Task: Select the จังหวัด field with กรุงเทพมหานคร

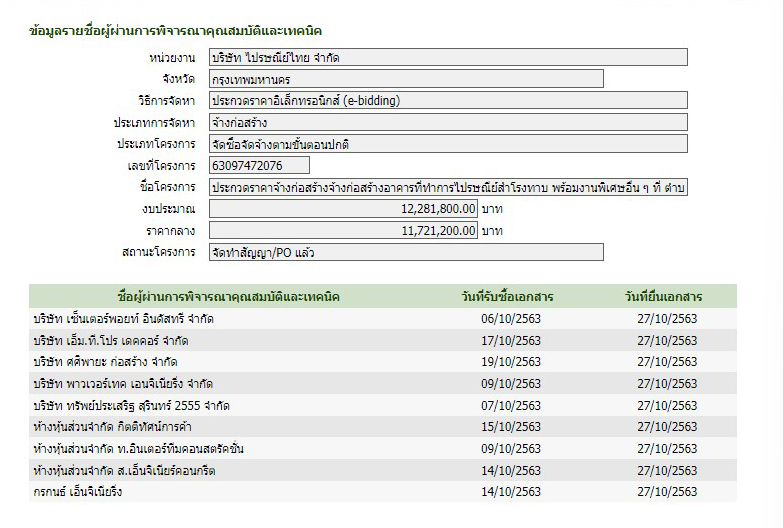Action: point(405,79)
